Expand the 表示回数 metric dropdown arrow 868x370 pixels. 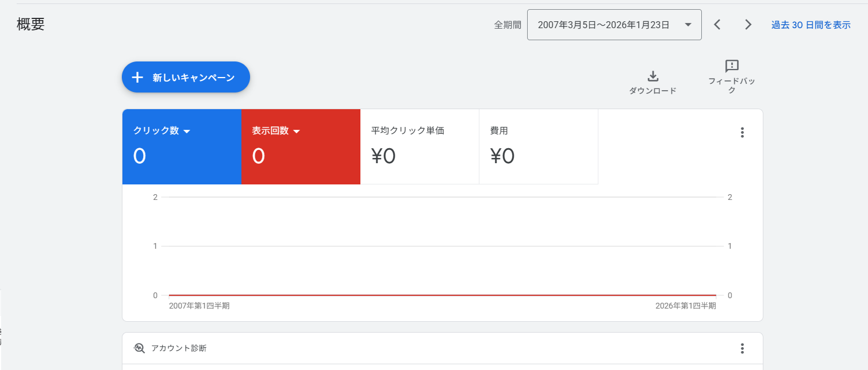click(x=297, y=132)
